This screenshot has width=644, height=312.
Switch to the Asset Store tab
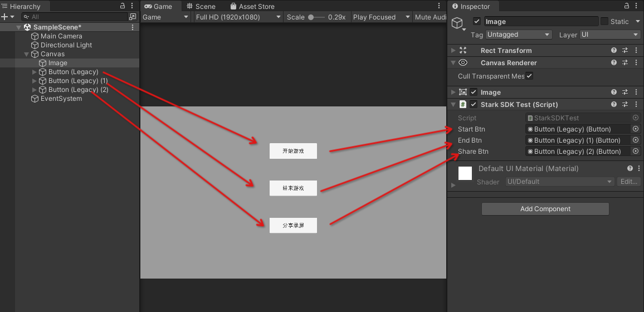click(252, 6)
